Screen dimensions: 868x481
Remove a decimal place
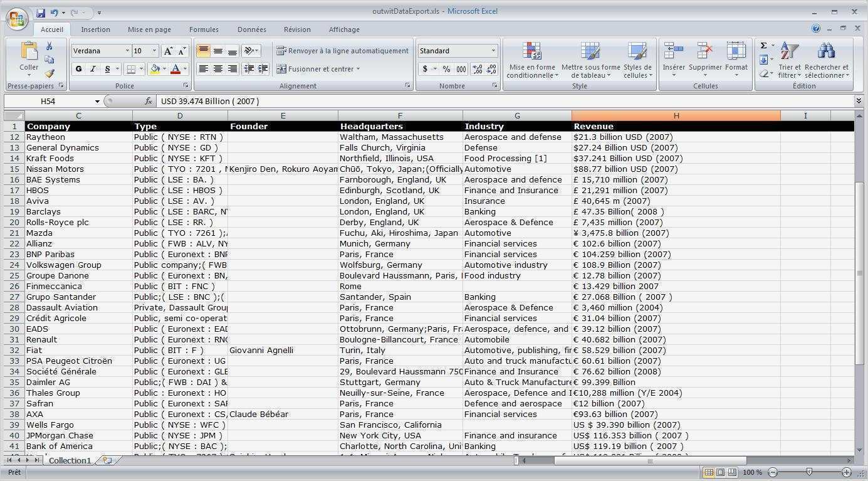[491, 69]
